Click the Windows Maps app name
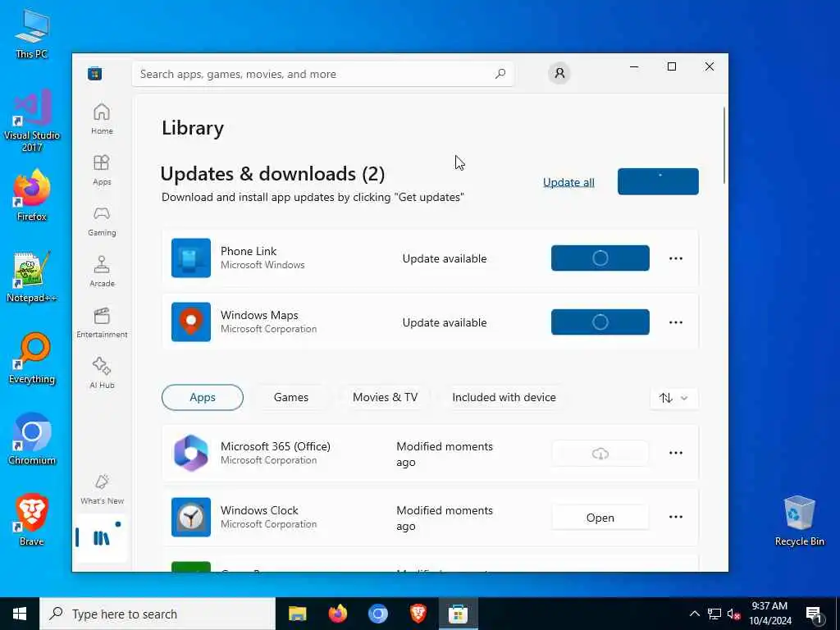Viewport: 840px width, 630px height. pos(259,315)
